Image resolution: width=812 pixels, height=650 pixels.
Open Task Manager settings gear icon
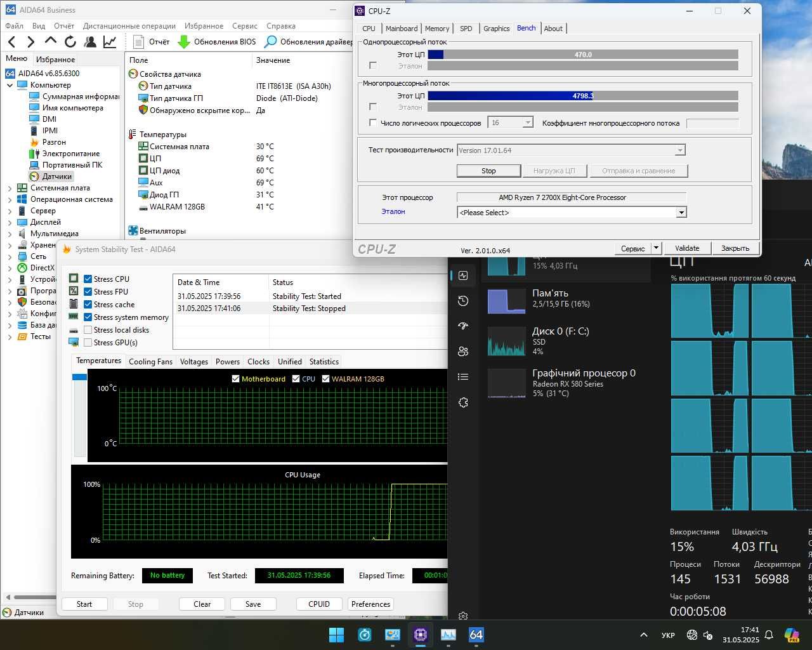(463, 616)
